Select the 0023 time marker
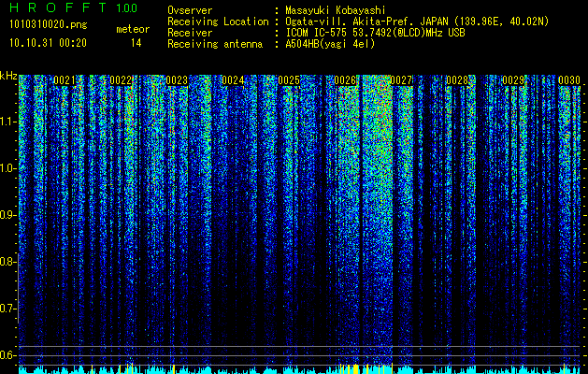This screenshot has width=588, height=374. [x=177, y=80]
